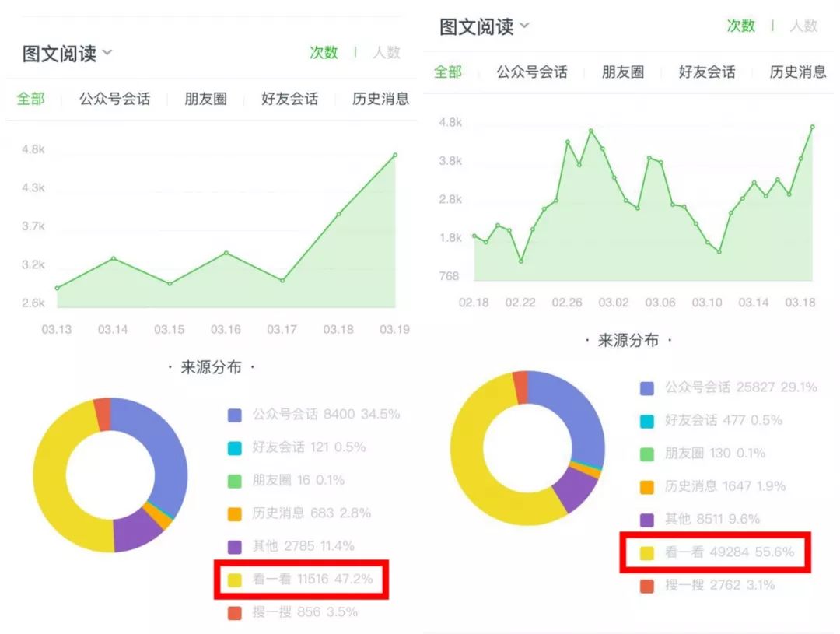Expand the left 图文阅读 dropdown arrow
The width and height of the screenshot is (840, 634).
(107, 52)
